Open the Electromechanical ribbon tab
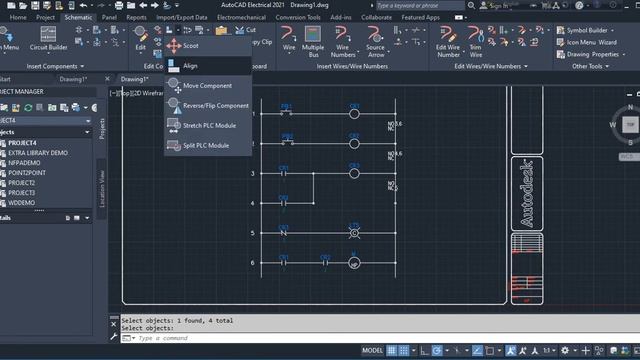 [x=241, y=18]
